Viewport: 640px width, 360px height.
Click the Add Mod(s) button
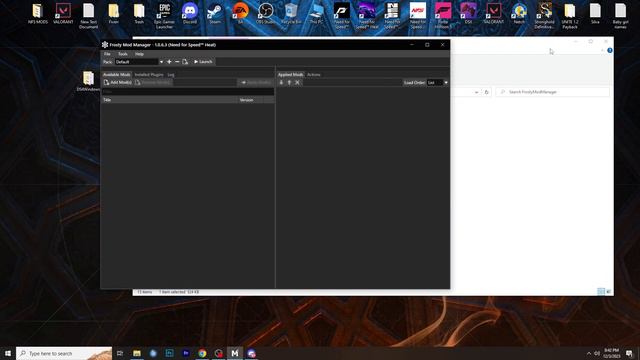click(118, 82)
